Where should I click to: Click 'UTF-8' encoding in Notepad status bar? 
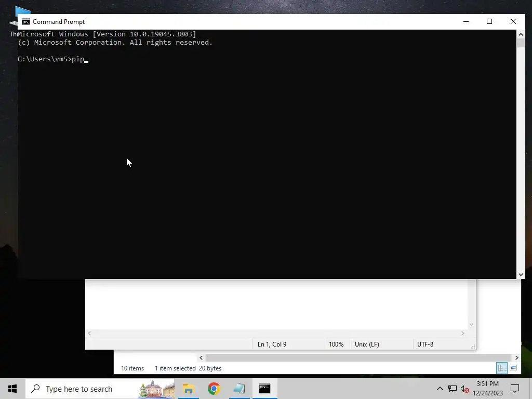pyautogui.click(x=425, y=344)
